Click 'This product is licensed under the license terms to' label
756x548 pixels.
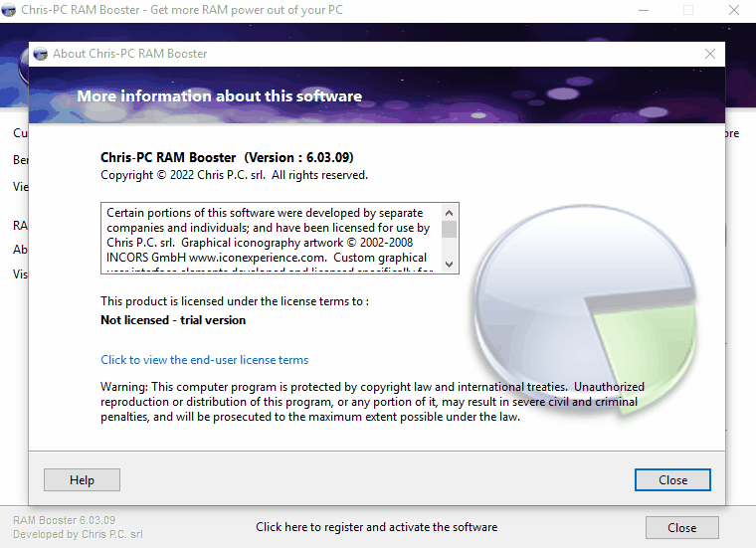235,301
